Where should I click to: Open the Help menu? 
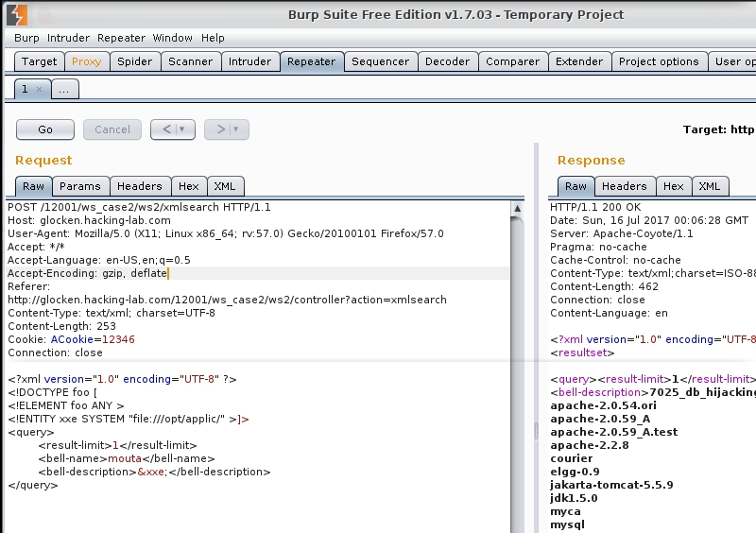(x=213, y=38)
